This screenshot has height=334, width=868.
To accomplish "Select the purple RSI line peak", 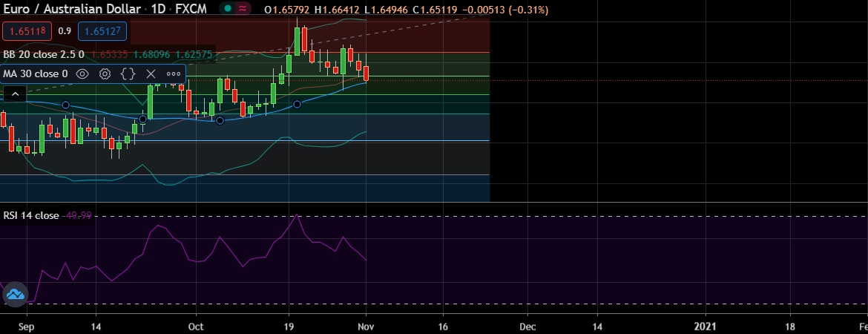I will pos(297,215).
